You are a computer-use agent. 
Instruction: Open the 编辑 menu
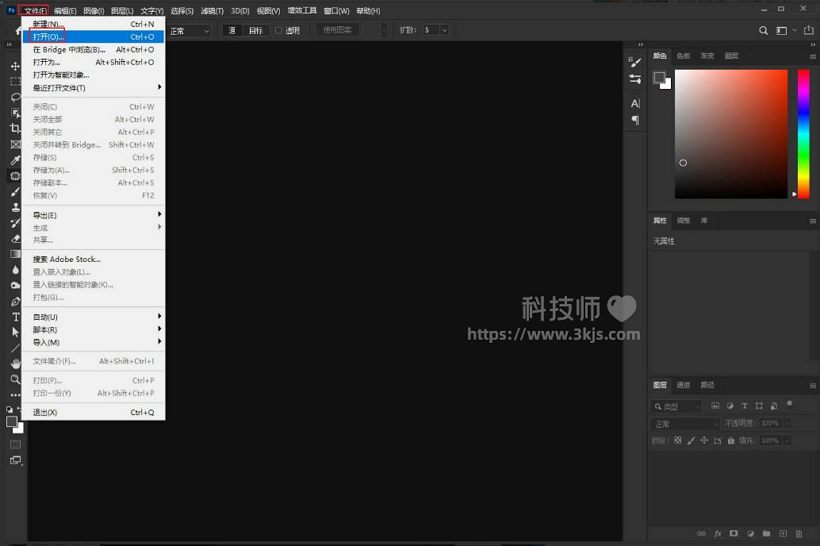[65, 10]
